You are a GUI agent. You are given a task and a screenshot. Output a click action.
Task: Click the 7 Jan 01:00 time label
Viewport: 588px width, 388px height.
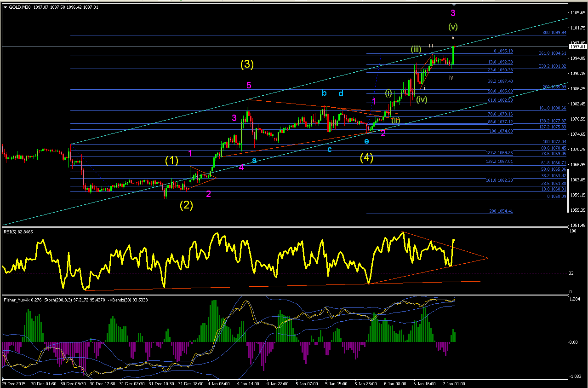point(454,383)
